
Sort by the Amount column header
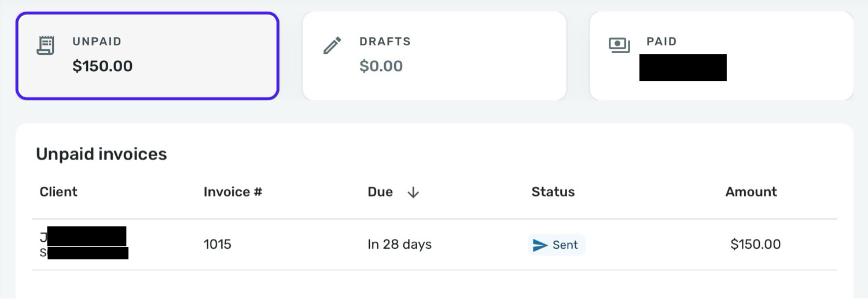click(x=751, y=192)
